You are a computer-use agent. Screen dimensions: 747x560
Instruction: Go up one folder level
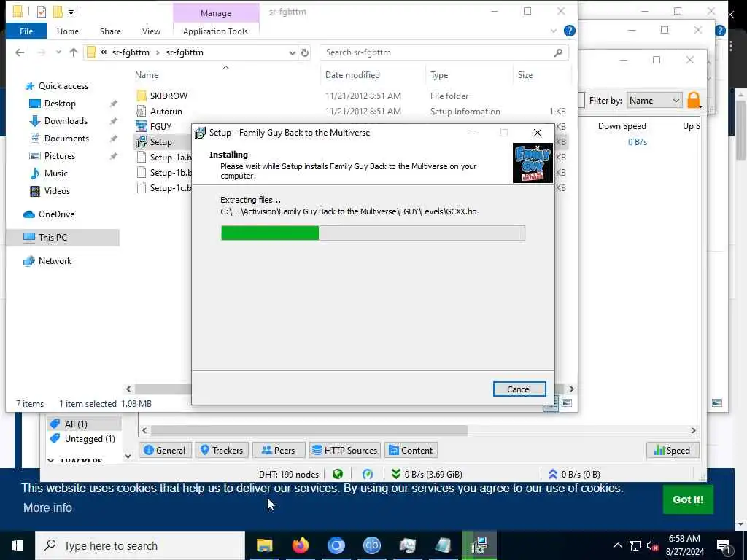(x=74, y=52)
